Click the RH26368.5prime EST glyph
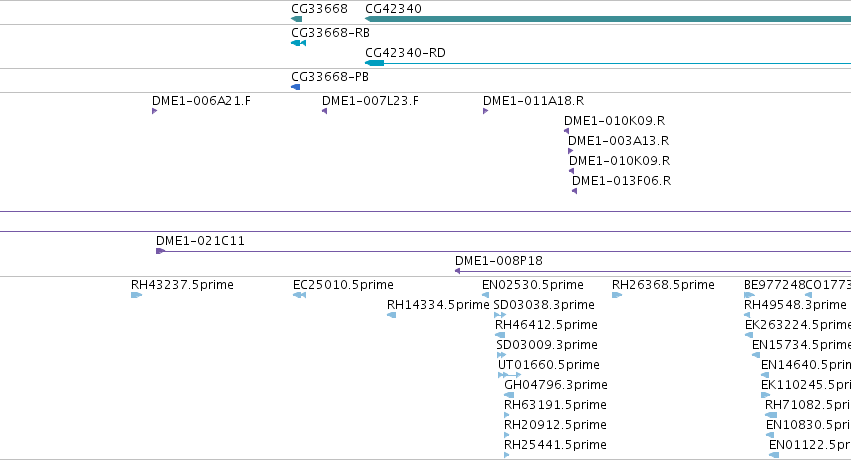Image resolution: width=851 pixels, height=460 pixels. coord(617,295)
